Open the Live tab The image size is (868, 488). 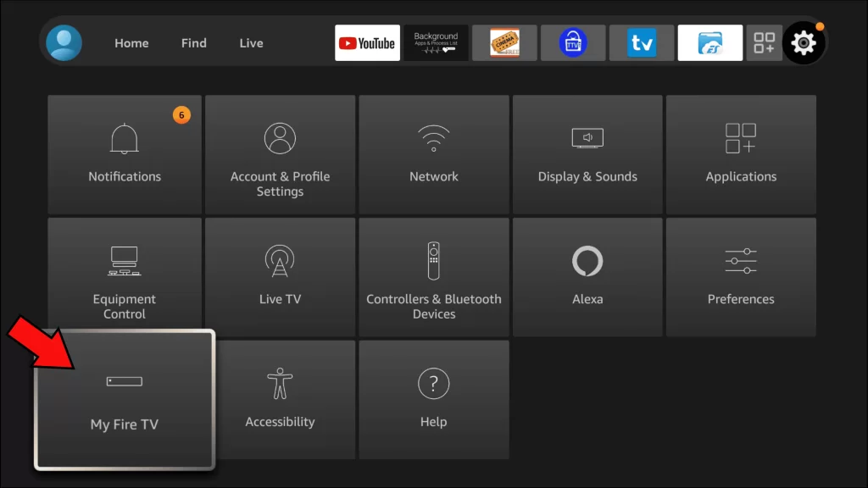click(251, 43)
